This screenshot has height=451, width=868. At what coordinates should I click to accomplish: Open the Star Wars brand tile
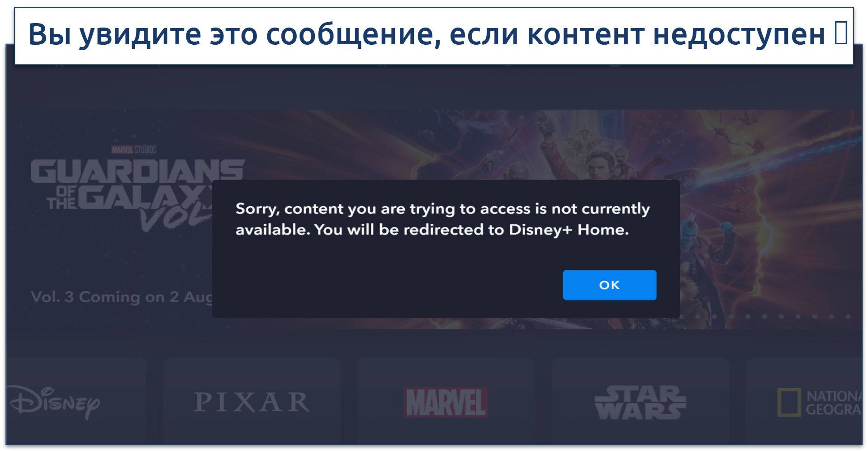[640, 400]
